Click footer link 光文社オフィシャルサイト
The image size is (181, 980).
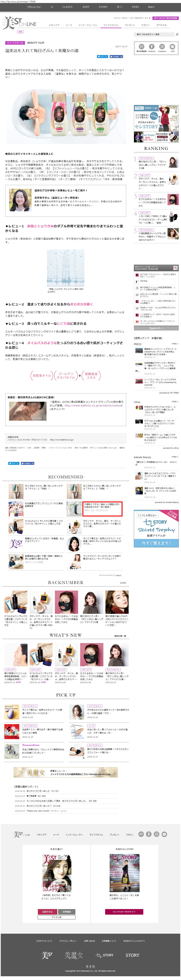134,941
